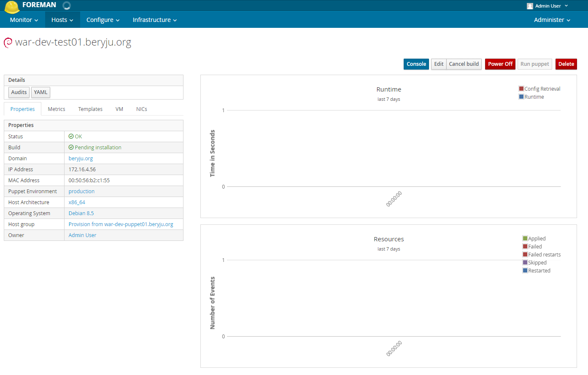The image size is (588, 375).
Task: Open the YAML view
Action: (40, 92)
